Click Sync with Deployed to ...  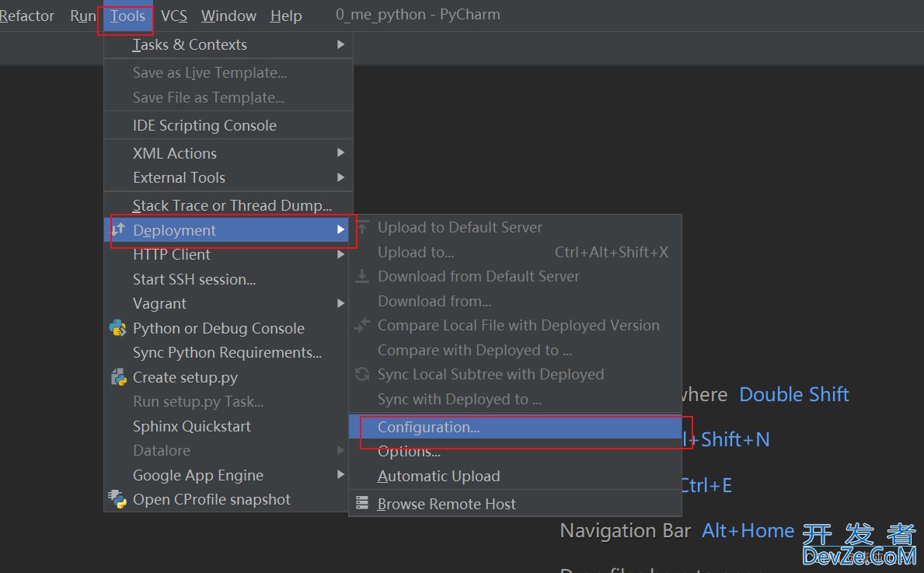515,399
